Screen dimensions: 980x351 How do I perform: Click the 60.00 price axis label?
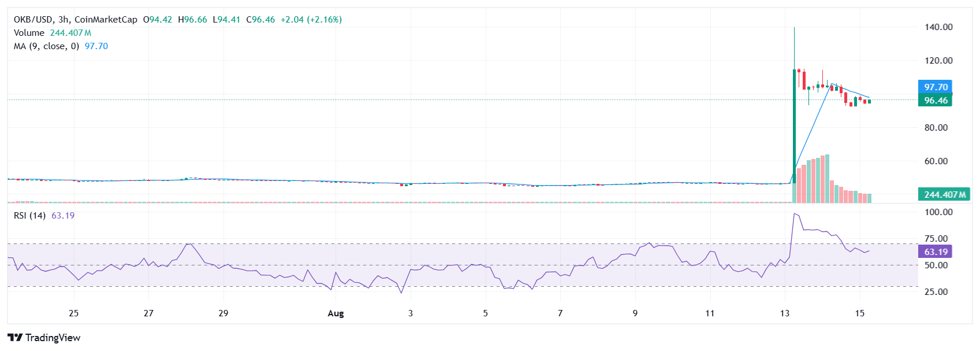936,161
